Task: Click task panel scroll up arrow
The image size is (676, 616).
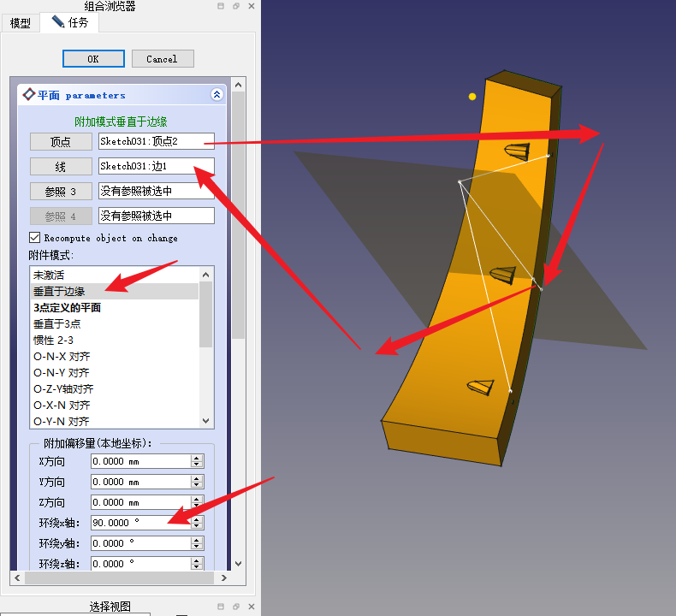Action: pos(239,85)
